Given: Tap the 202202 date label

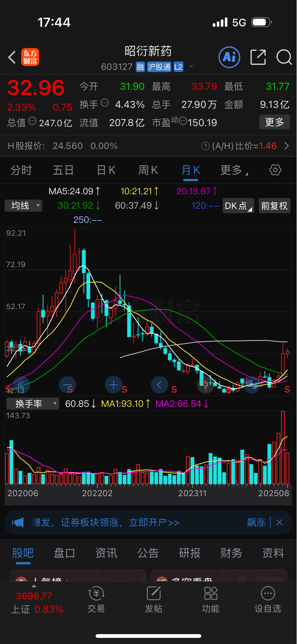Looking at the screenshot, I should tap(97, 493).
